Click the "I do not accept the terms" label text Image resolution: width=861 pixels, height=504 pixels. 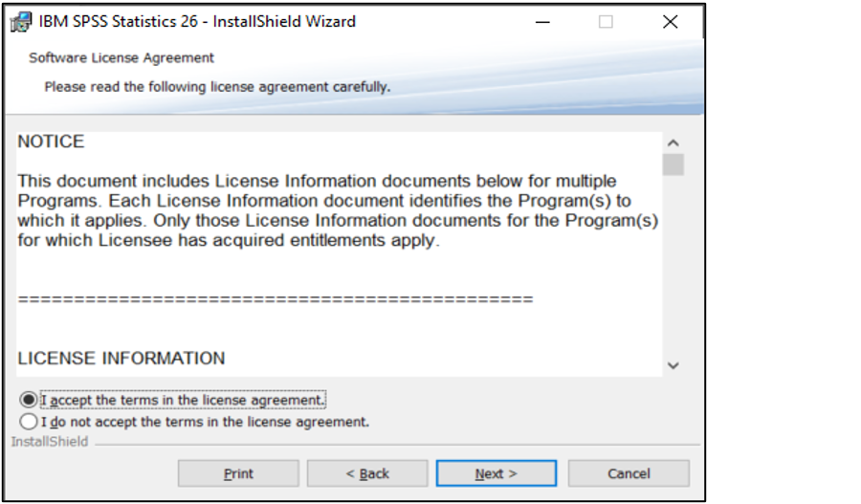(x=205, y=422)
